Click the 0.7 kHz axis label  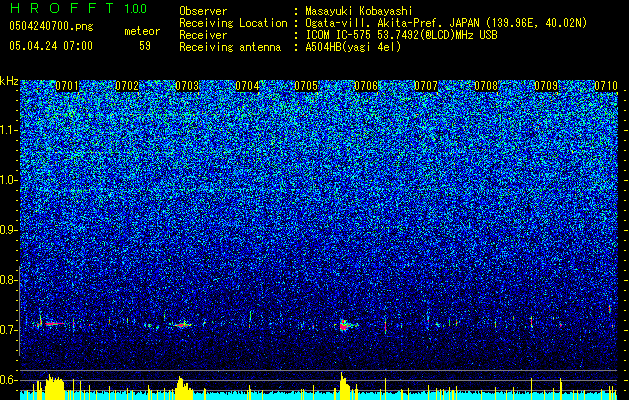8,330
